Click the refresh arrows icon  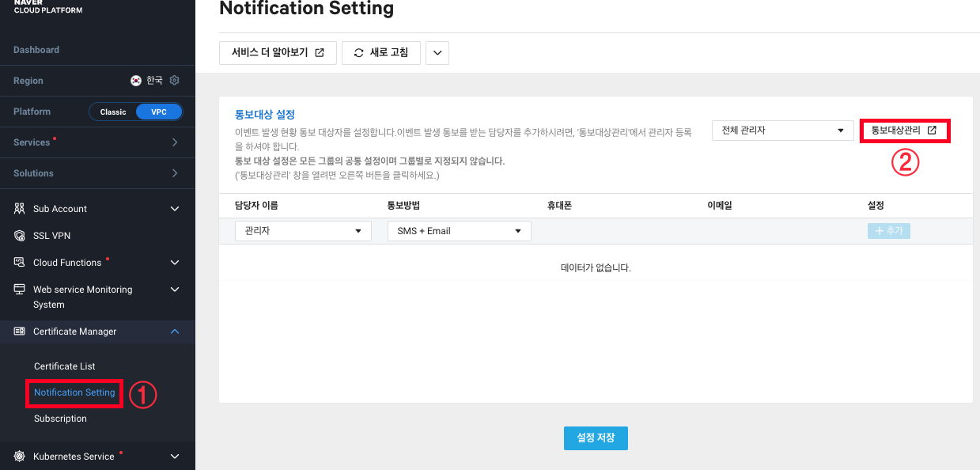(x=359, y=53)
